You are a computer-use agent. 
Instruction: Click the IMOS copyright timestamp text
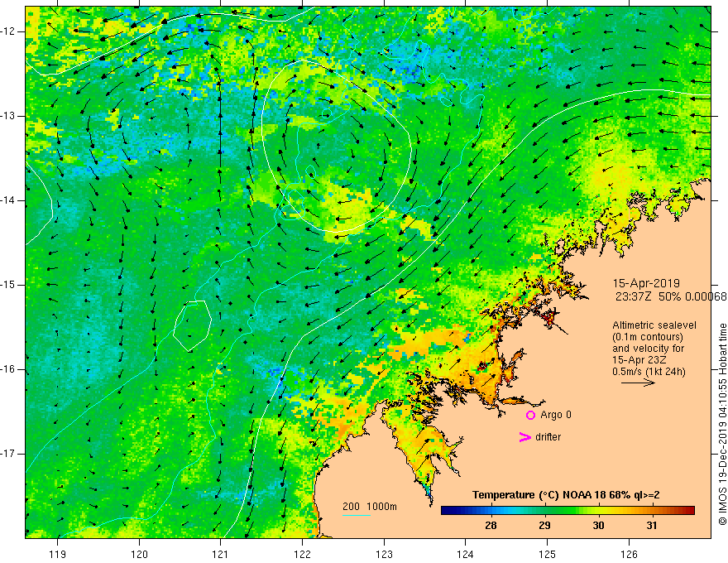(x=722, y=425)
